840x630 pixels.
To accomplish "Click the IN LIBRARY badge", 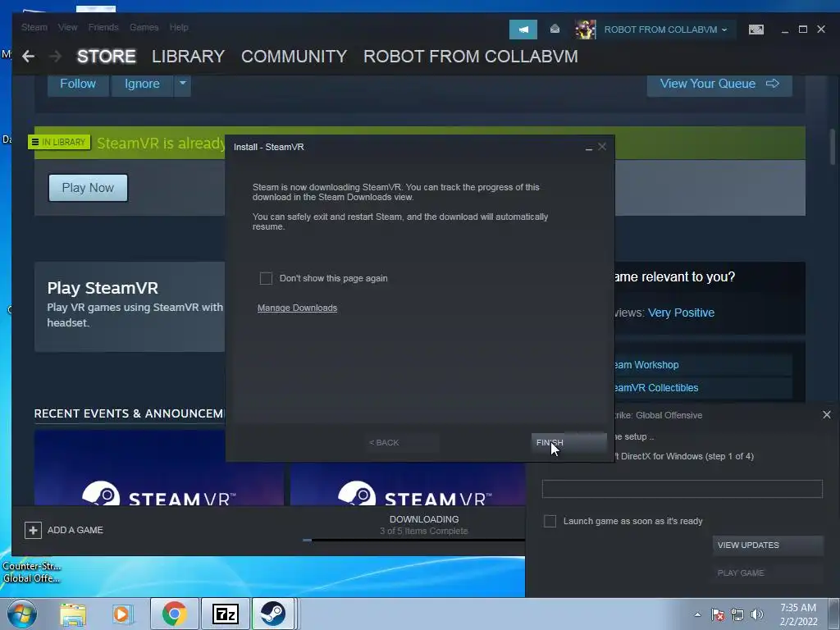I will click(x=59, y=142).
